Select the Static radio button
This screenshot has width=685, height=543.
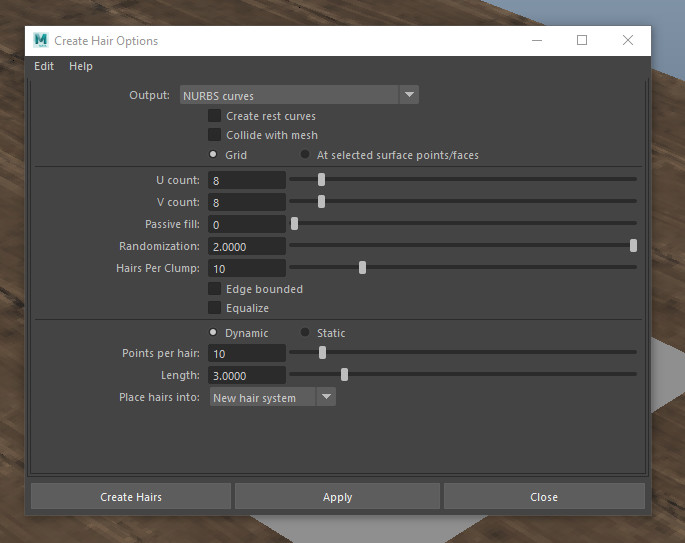pos(305,332)
